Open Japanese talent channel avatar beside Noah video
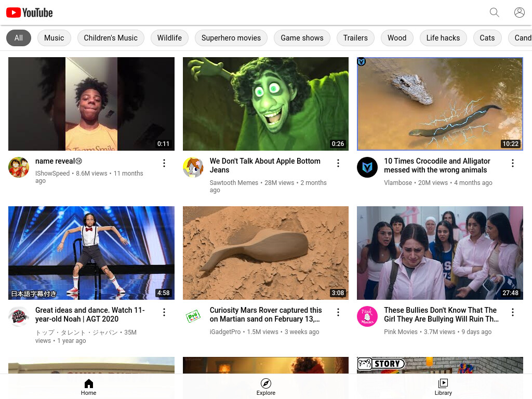 [x=19, y=316]
